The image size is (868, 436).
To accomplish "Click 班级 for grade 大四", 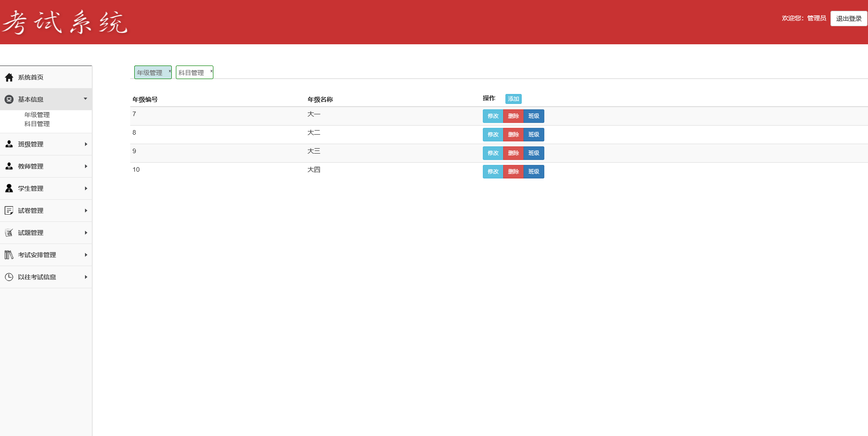I will [x=534, y=172].
